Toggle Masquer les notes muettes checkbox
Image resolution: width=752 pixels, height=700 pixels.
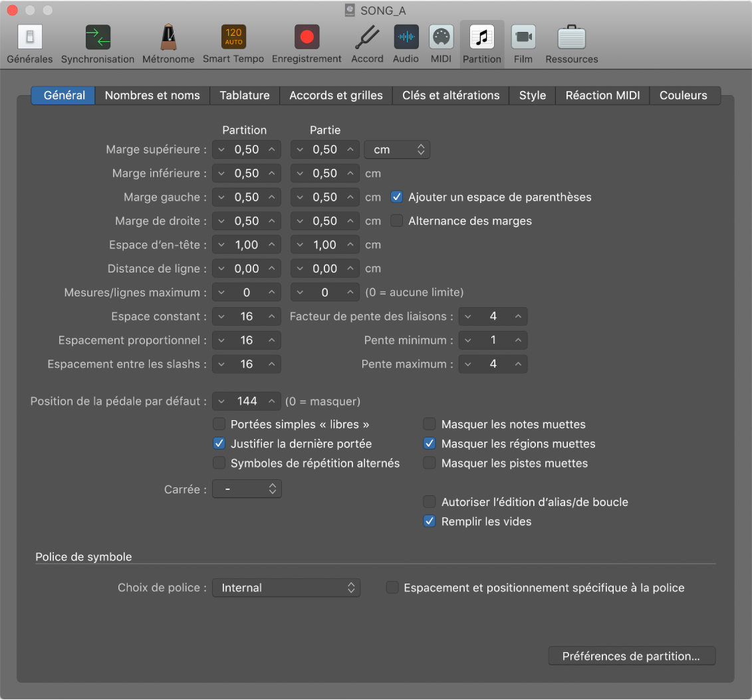click(430, 424)
